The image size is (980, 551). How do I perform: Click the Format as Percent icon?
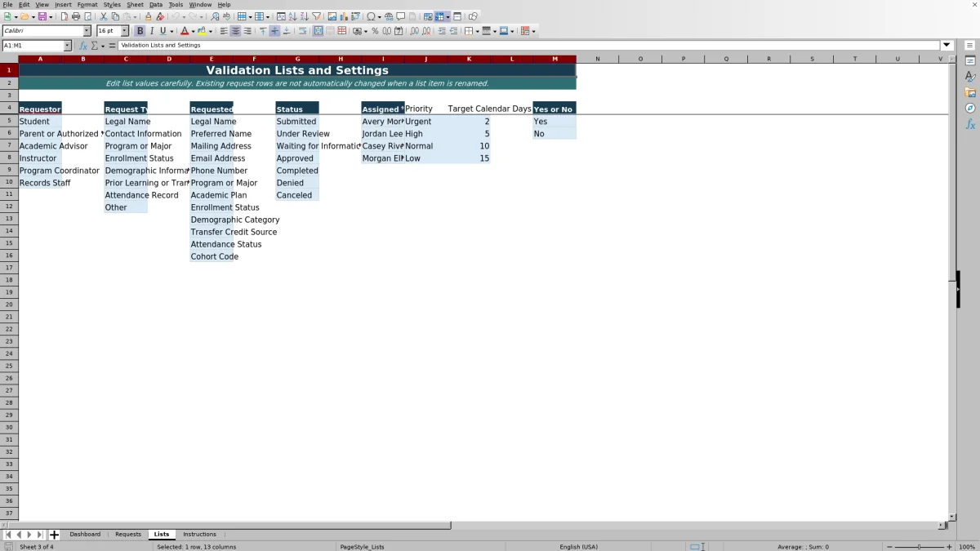tap(375, 31)
